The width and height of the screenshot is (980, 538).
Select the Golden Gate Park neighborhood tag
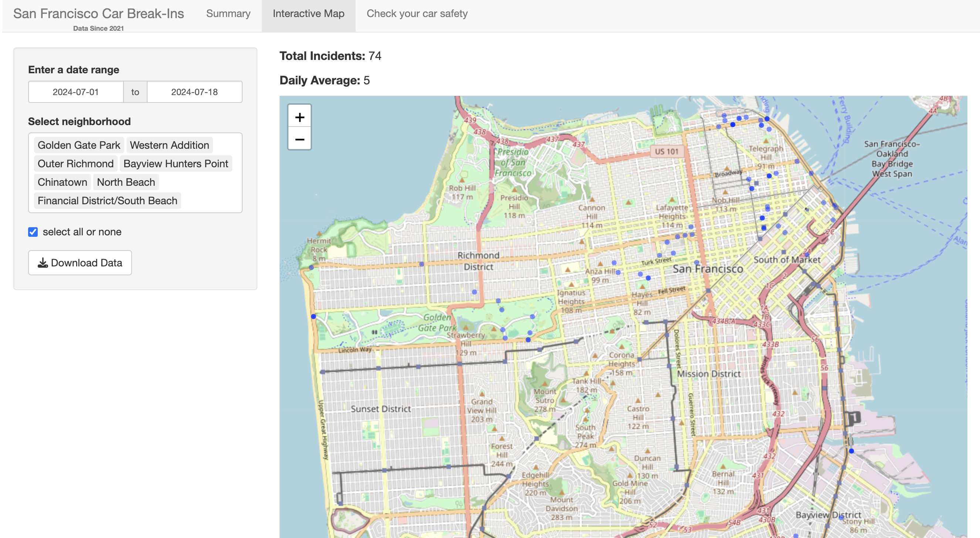[x=79, y=145]
